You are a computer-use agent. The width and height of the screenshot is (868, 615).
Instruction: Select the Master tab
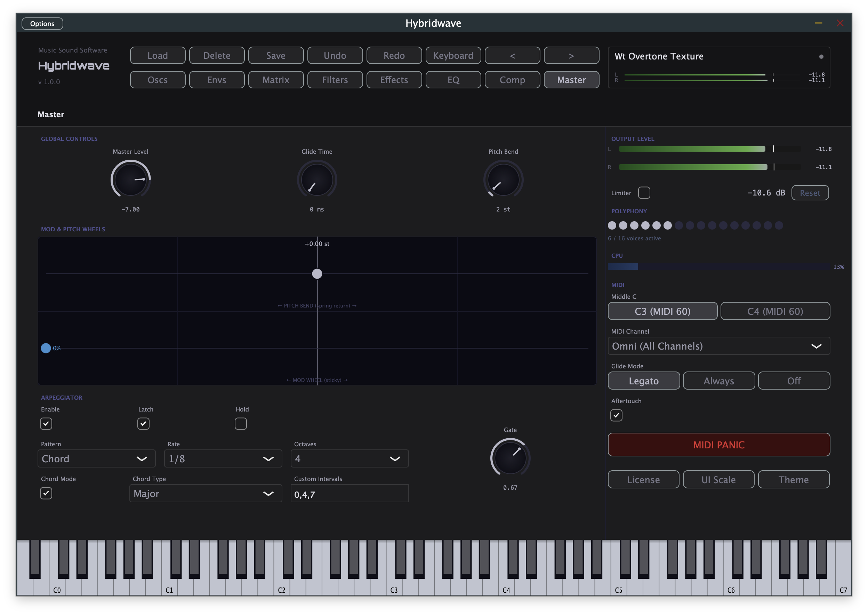(x=571, y=80)
